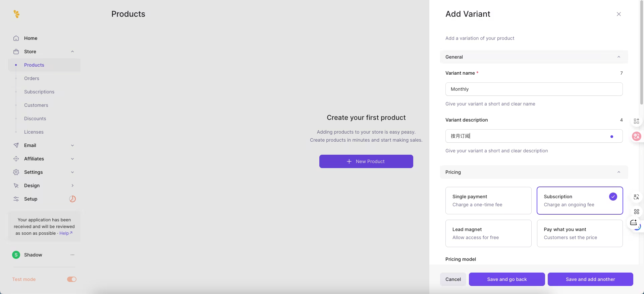Click the Home icon in sidebar

16,38
